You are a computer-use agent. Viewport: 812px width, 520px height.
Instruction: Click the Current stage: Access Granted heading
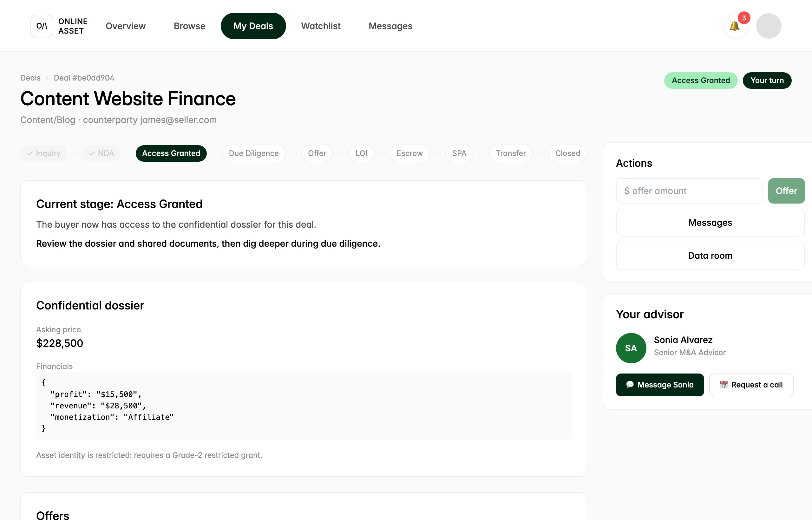click(x=119, y=204)
